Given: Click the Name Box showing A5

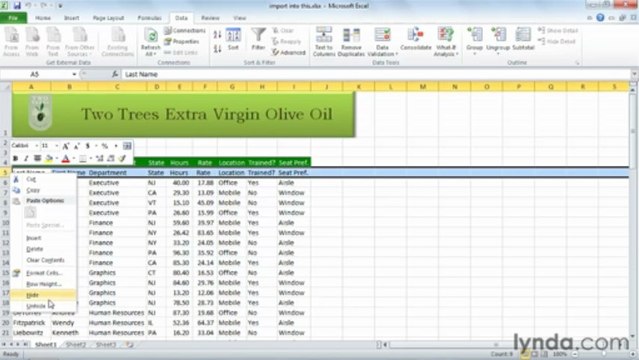Looking at the screenshot, I should click(35, 74).
